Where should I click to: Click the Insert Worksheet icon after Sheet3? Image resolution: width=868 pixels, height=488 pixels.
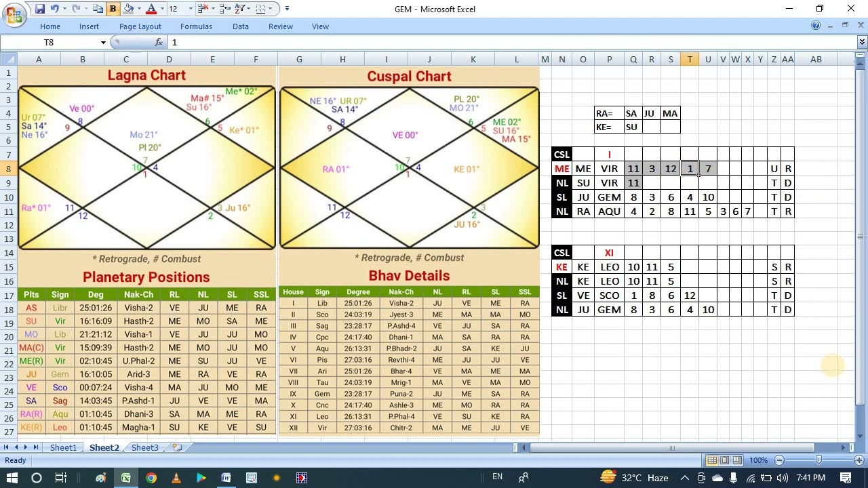177,448
